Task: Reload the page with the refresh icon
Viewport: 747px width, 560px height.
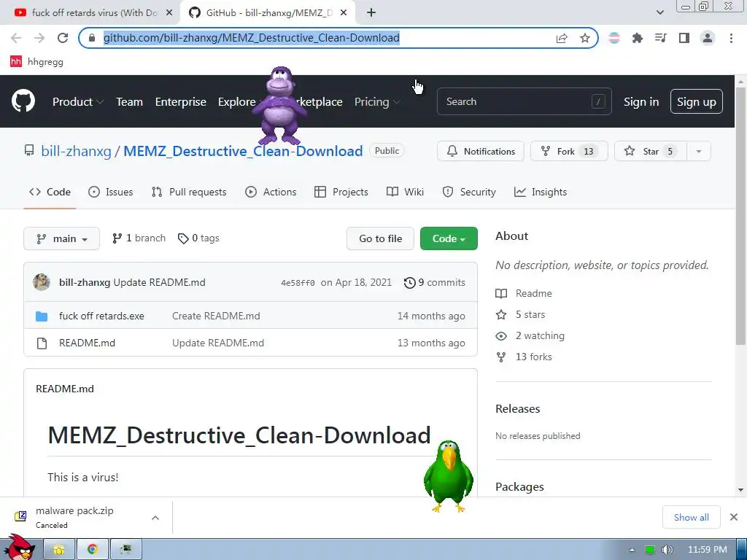Action: point(63,38)
